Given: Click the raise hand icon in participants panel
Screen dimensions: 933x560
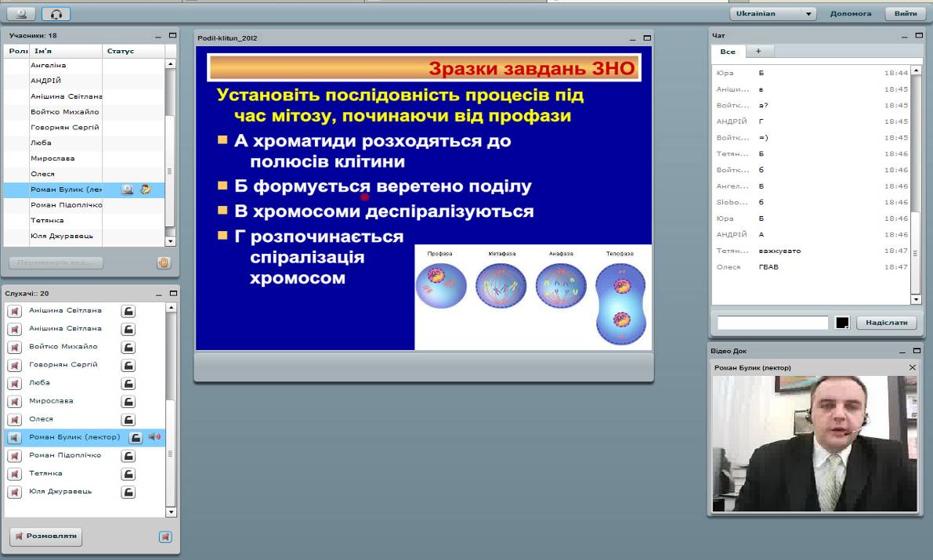Looking at the screenshot, I should coord(164,263).
